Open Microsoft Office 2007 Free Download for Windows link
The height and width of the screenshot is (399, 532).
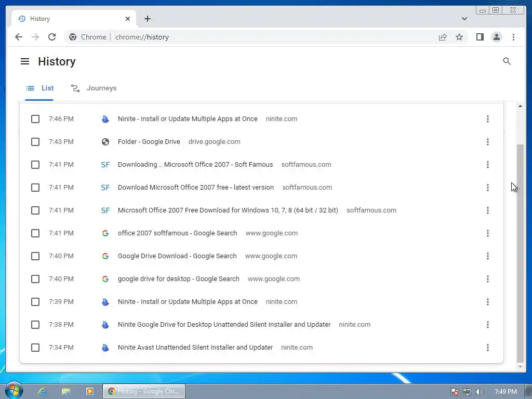tap(228, 210)
